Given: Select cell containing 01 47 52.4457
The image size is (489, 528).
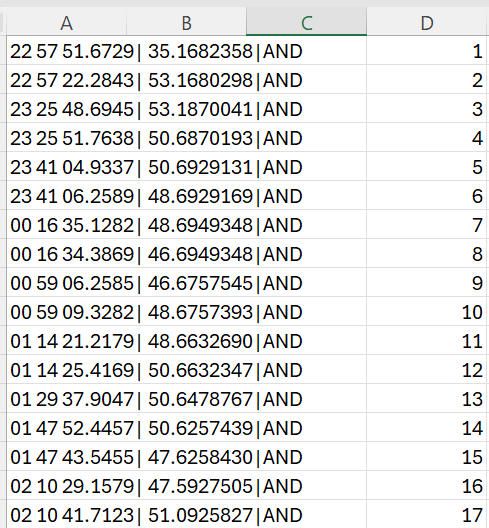Looking at the screenshot, I should point(66,427).
